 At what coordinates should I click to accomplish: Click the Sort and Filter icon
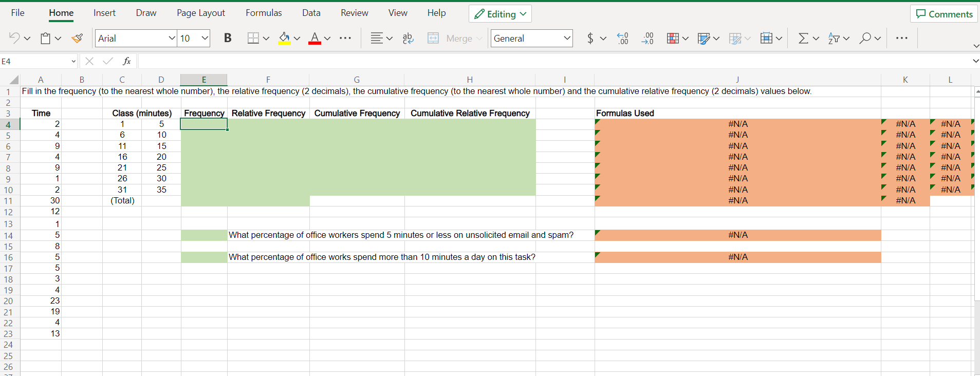point(834,38)
